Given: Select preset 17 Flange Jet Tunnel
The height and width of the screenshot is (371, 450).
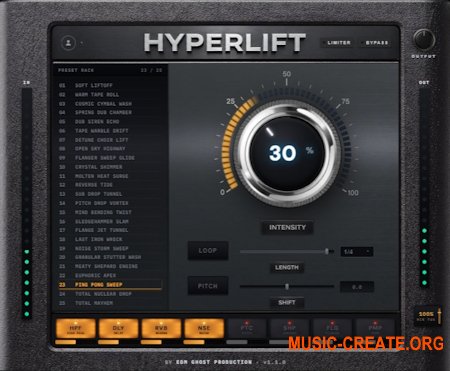Looking at the screenshot, I should pos(110,230).
